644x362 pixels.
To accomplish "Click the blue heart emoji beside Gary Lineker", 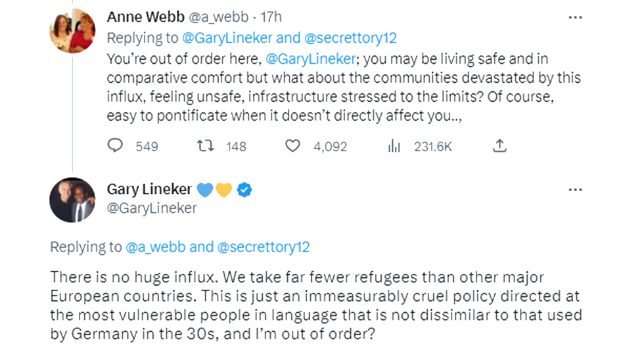I will [x=205, y=190].
